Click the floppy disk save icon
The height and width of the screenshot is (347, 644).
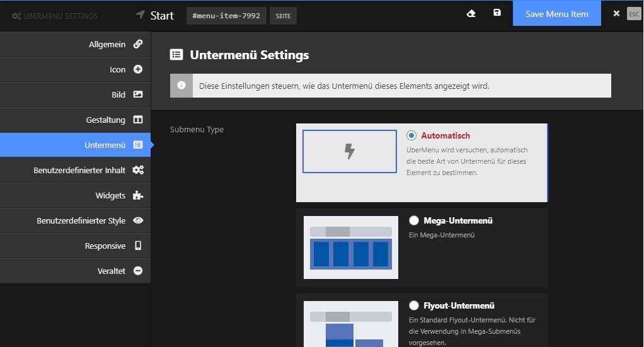coord(497,13)
